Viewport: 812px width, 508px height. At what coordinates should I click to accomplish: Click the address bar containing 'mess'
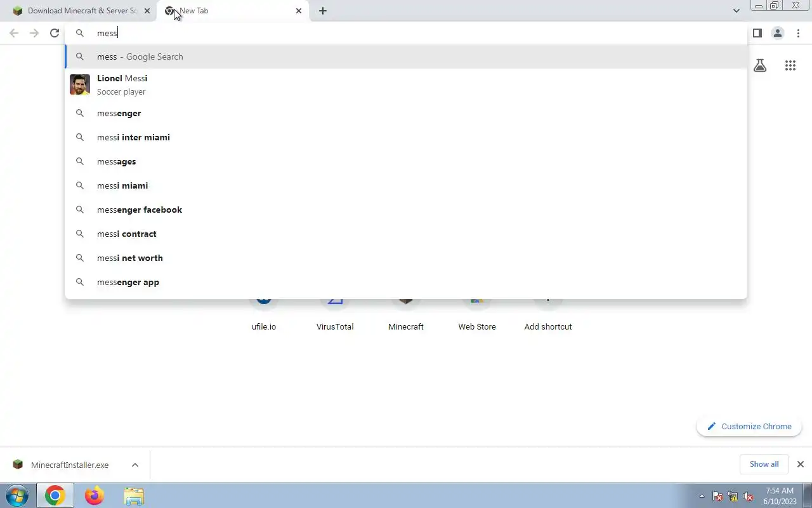[x=406, y=33]
